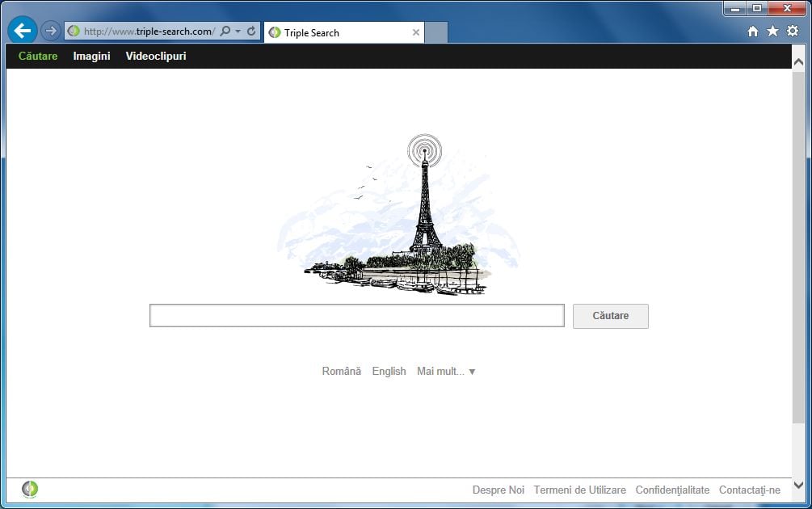Maximize the browser window
Image resolution: width=812 pixels, height=509 pixels.
[757, 8]
